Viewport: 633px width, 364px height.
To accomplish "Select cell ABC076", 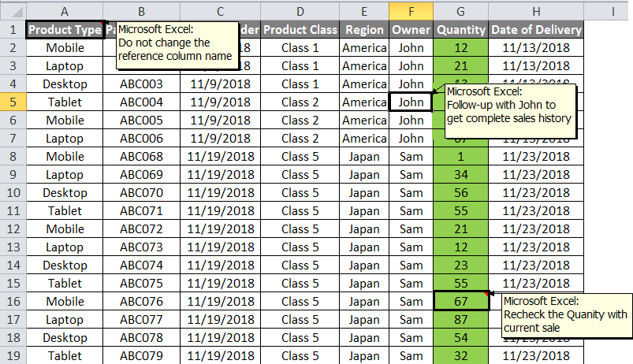I will click(141, 302).
